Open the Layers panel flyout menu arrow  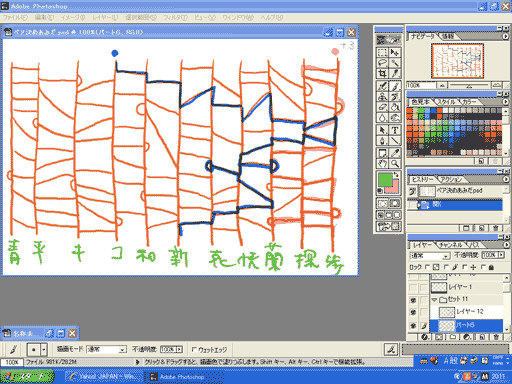pos(506,244)
